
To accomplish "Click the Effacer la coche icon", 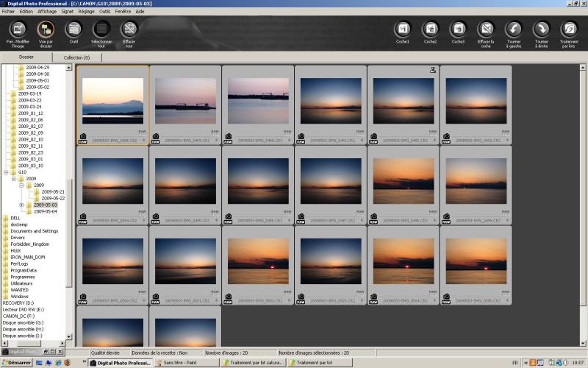I will point(486,29).
